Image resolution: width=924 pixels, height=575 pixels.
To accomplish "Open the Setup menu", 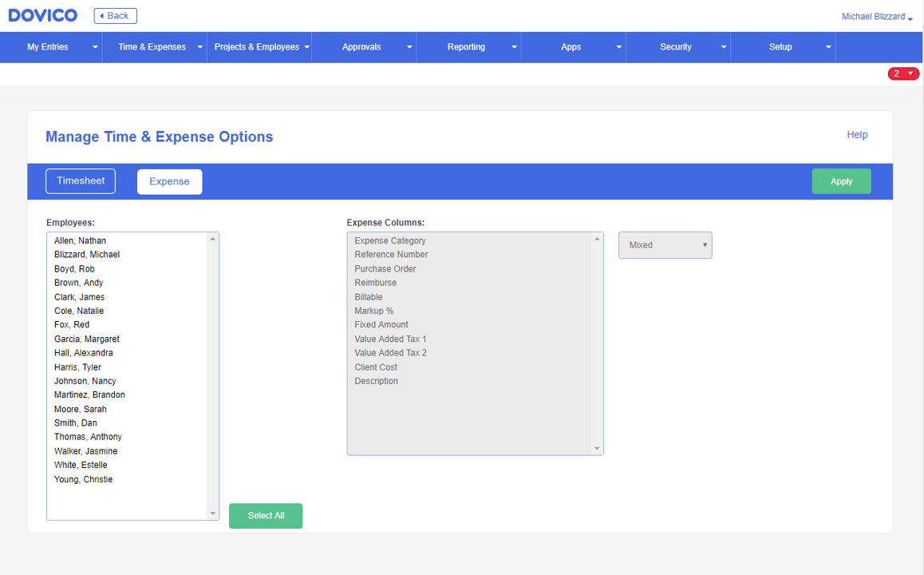I will click(x=780, y=46).
